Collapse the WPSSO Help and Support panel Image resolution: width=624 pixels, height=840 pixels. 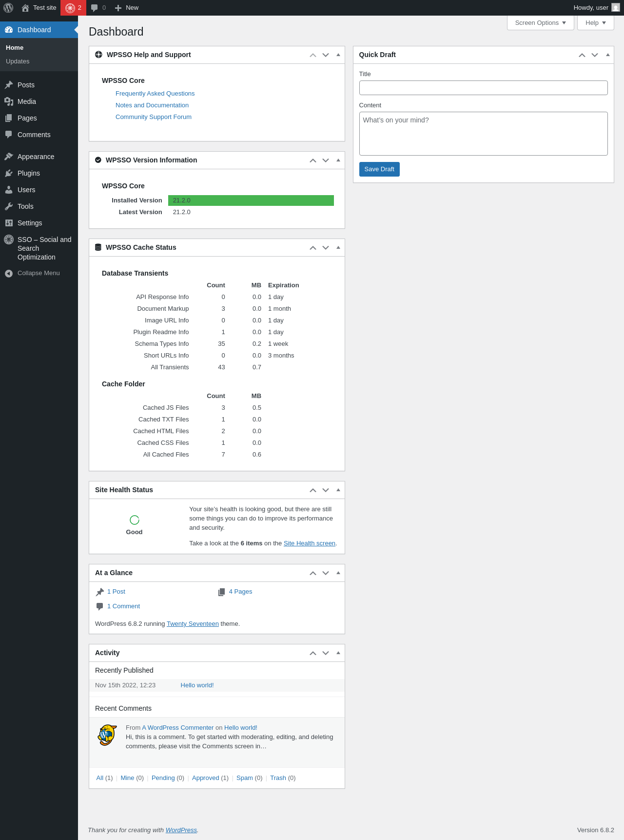coord(338,55)
